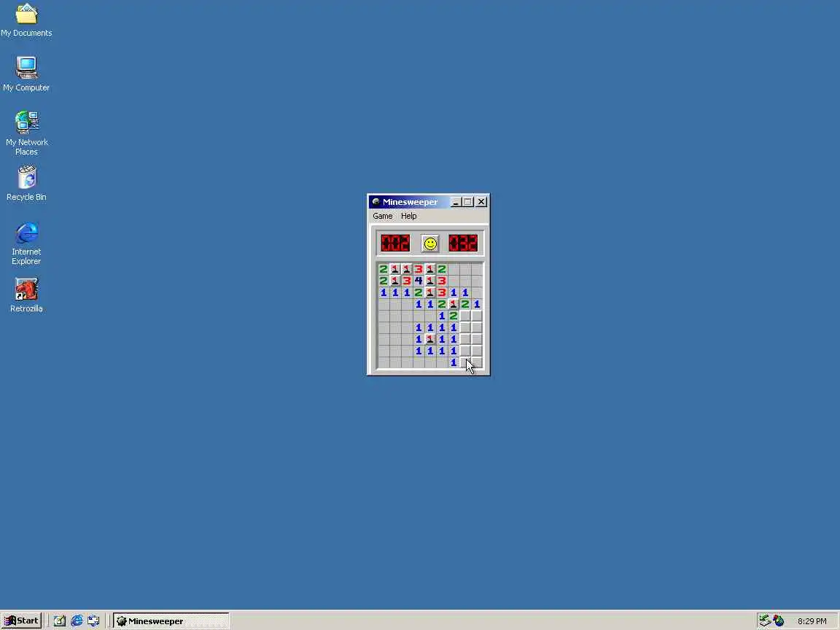Click the red mine counter showing 002
The image size is (840, 630).
tap(395, 244)
